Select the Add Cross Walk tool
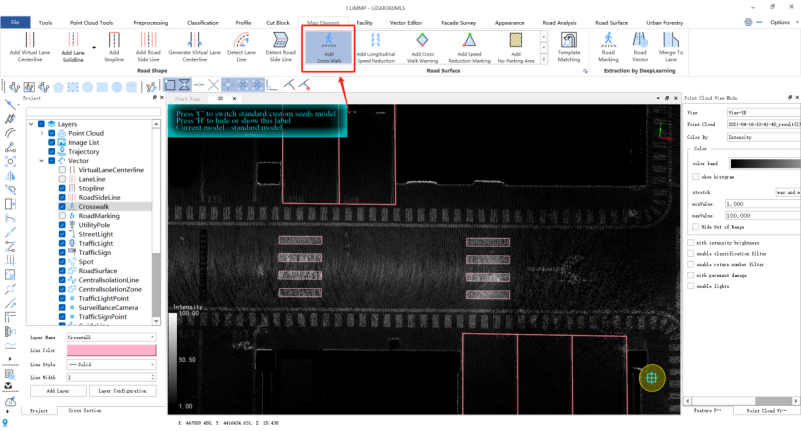This screenshot has width=801, height=431. tap(329, 47)
